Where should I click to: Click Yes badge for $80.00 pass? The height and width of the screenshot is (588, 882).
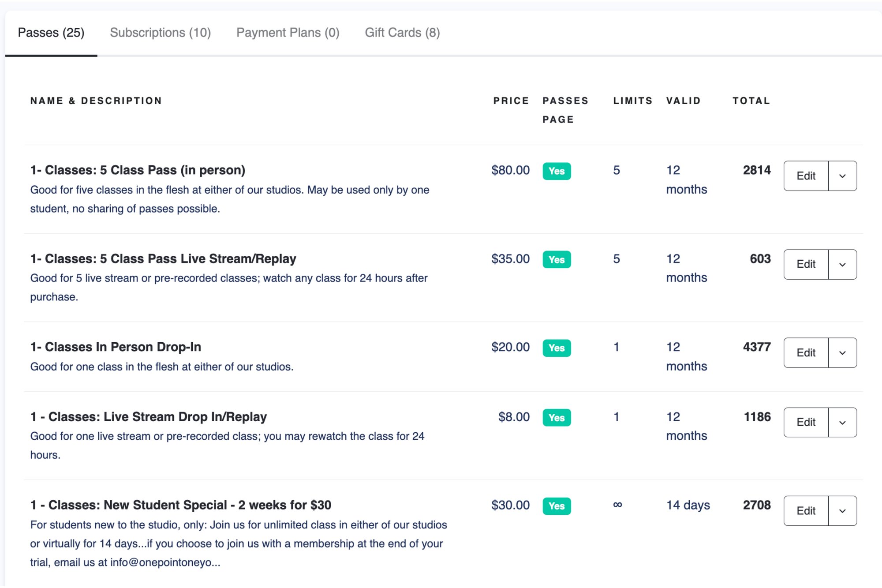click(557, 171)
